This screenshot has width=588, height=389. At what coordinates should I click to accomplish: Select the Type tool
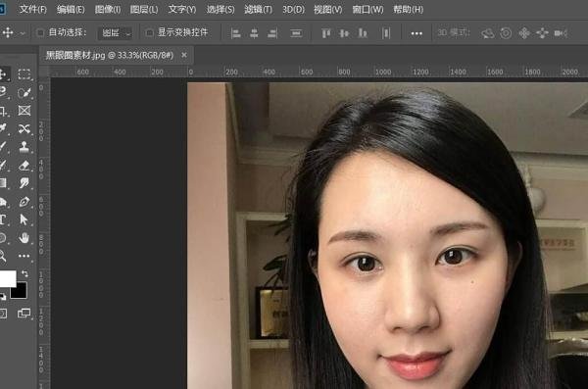click(3, 219)
